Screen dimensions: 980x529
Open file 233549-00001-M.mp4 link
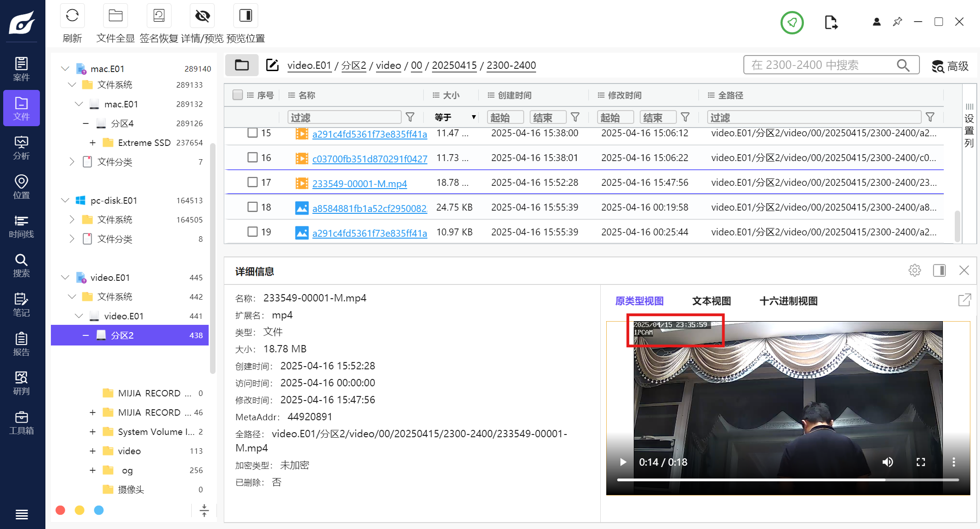pos(360,184)
